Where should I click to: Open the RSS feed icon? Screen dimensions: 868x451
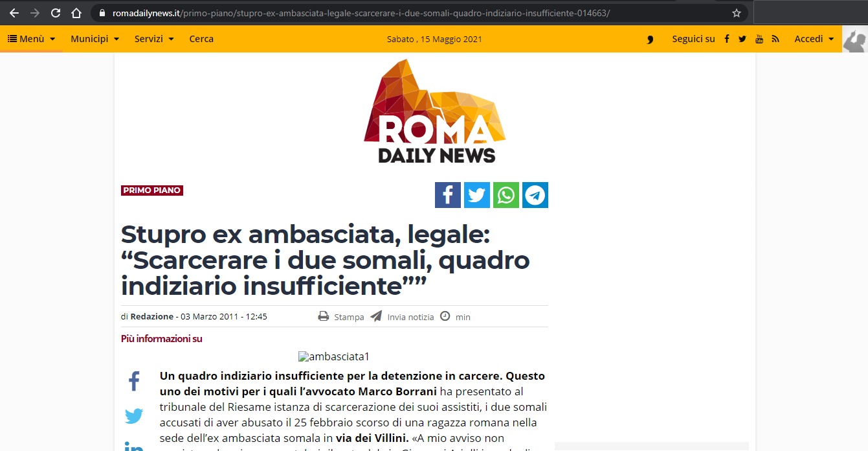[x=775, y=39]
